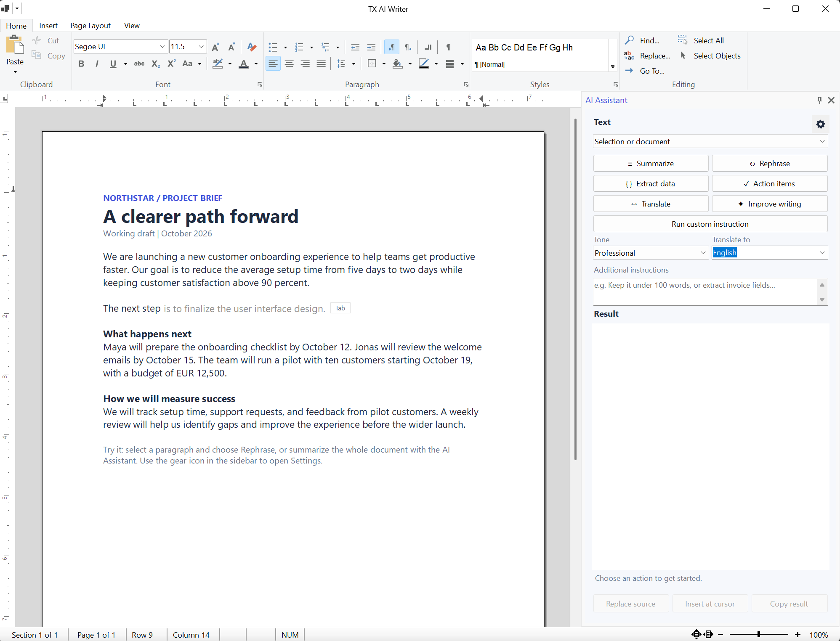Apply strikethrough to text
The height and width of the screenshot is (641, 840).
click(139, 64)
